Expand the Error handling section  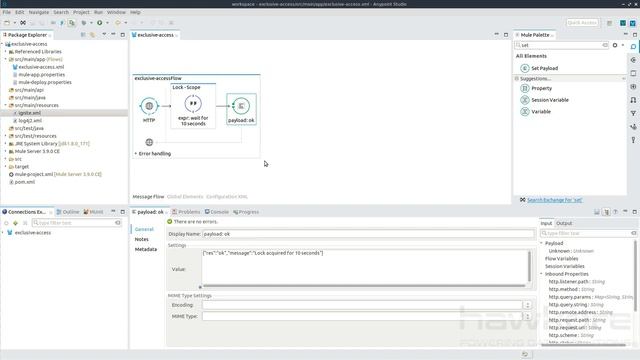136,154
